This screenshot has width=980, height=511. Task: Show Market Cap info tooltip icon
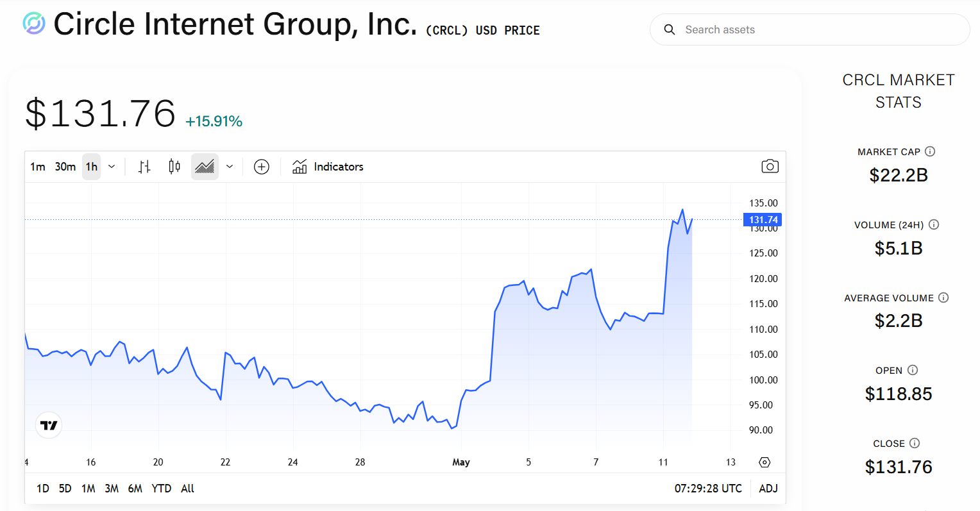pyautogui.click(x=930, y=152)
